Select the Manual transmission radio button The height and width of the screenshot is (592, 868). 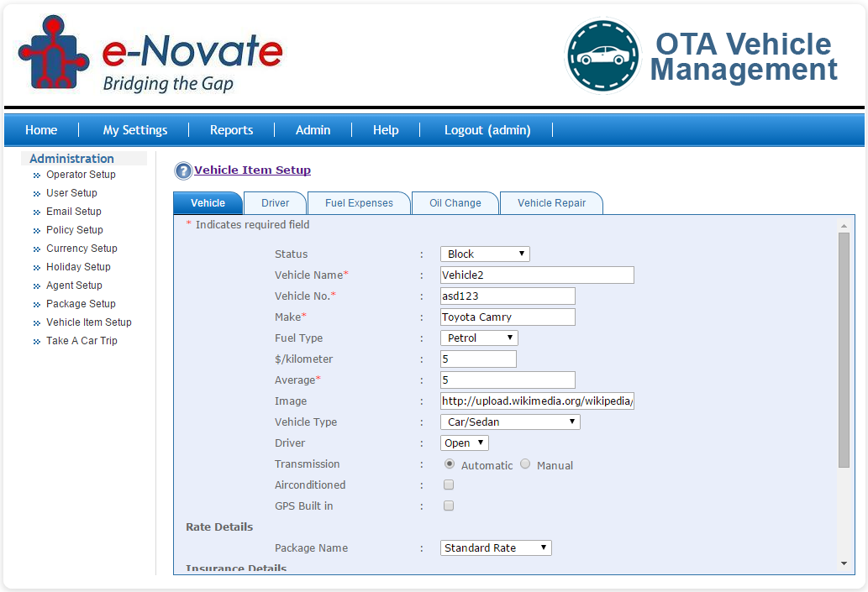coord(525,464)
